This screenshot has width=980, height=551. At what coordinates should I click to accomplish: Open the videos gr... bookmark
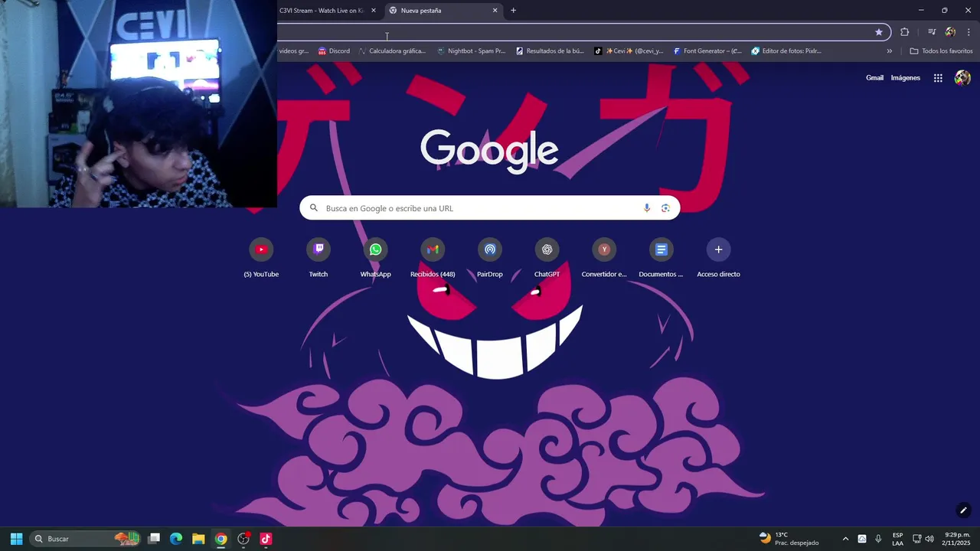click(294, 51)
